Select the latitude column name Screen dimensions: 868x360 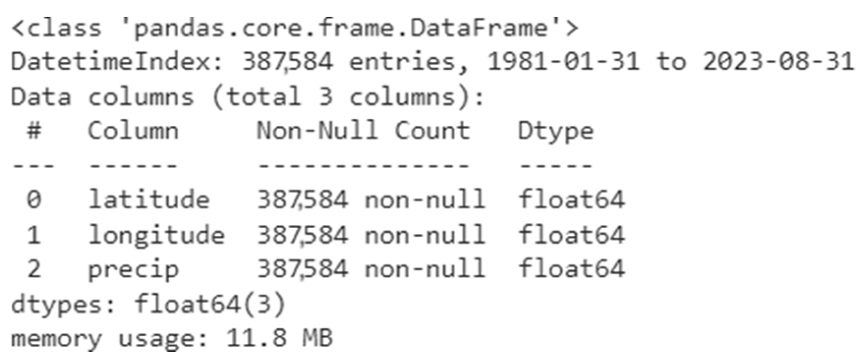click(149, 200)
